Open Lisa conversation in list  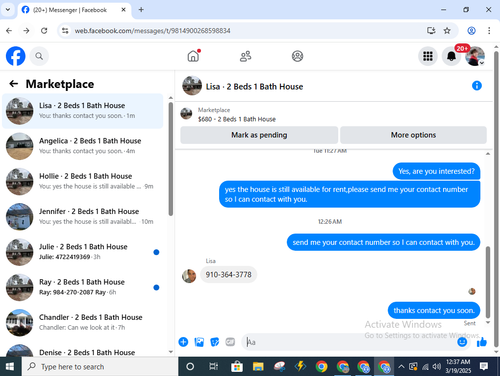[x=82, y=111]
